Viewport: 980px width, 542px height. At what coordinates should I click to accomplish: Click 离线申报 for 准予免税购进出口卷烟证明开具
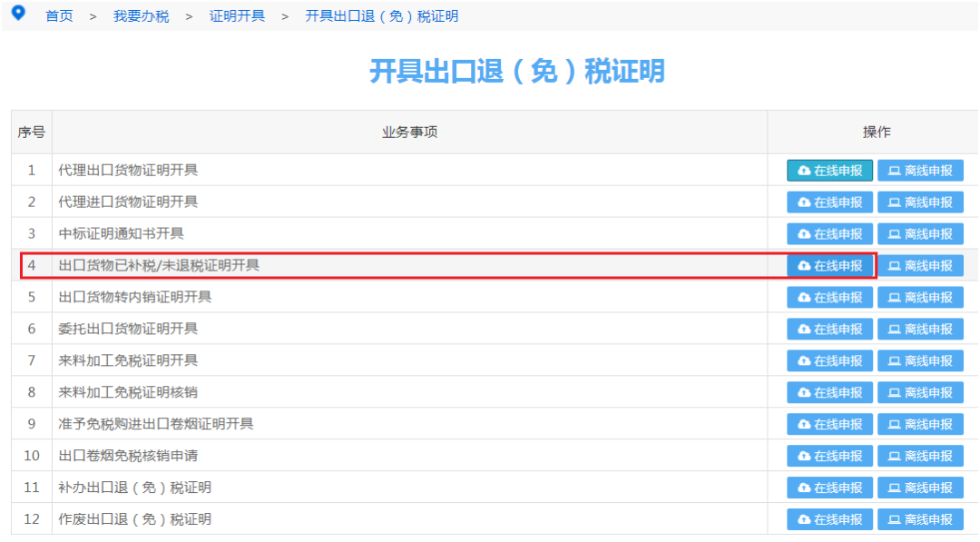[921, 425]
